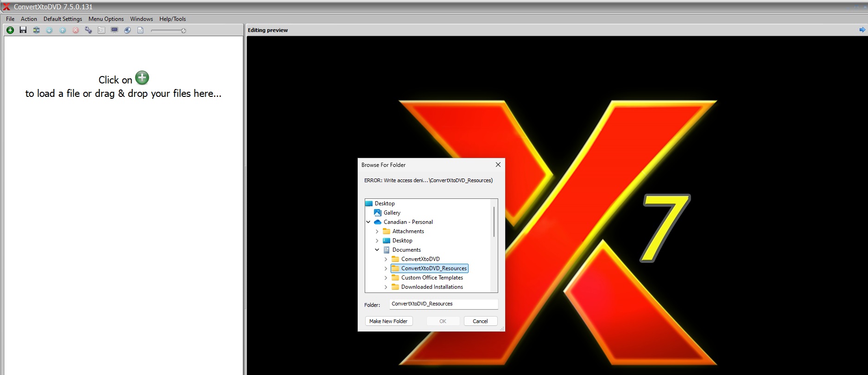Screen dimensions: 868x375
Task: Open settings via the wrench icon
Action: click(x=89, y=30)
